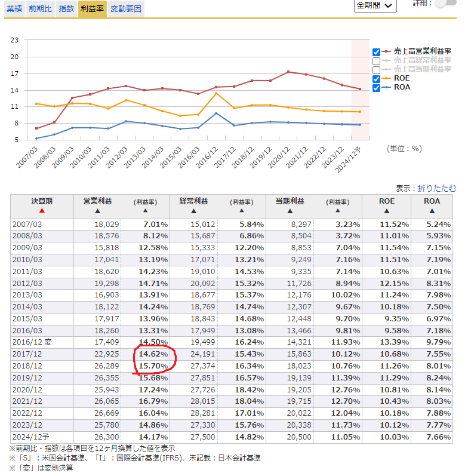Sort by ROA column arrow

click(x=432, y=211)
